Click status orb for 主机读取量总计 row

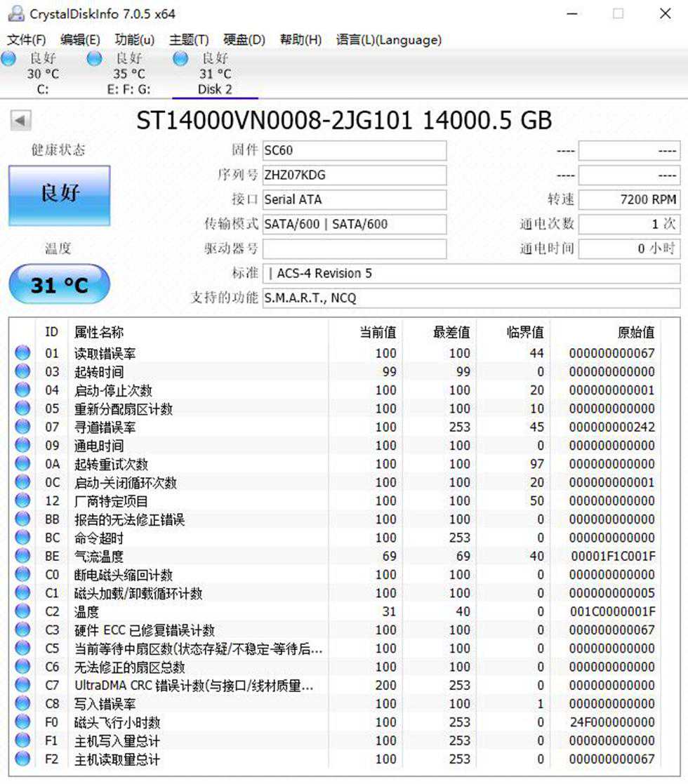point(22,759)
